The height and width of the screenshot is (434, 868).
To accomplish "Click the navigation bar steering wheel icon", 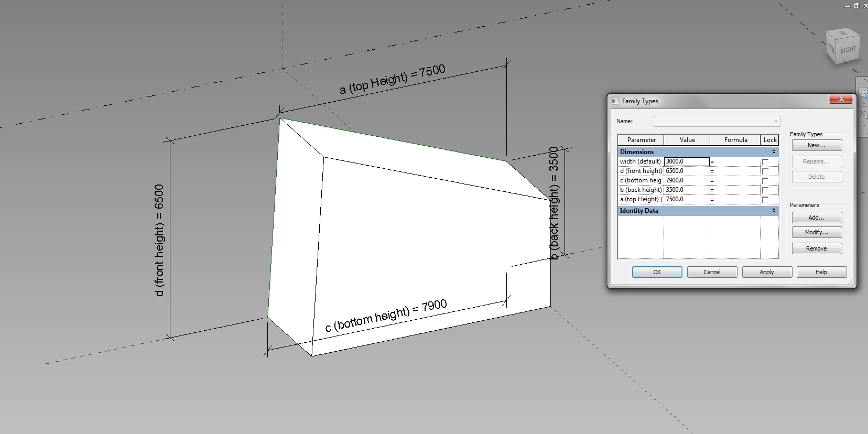I will pyautogui.click(x=863, y=92).
